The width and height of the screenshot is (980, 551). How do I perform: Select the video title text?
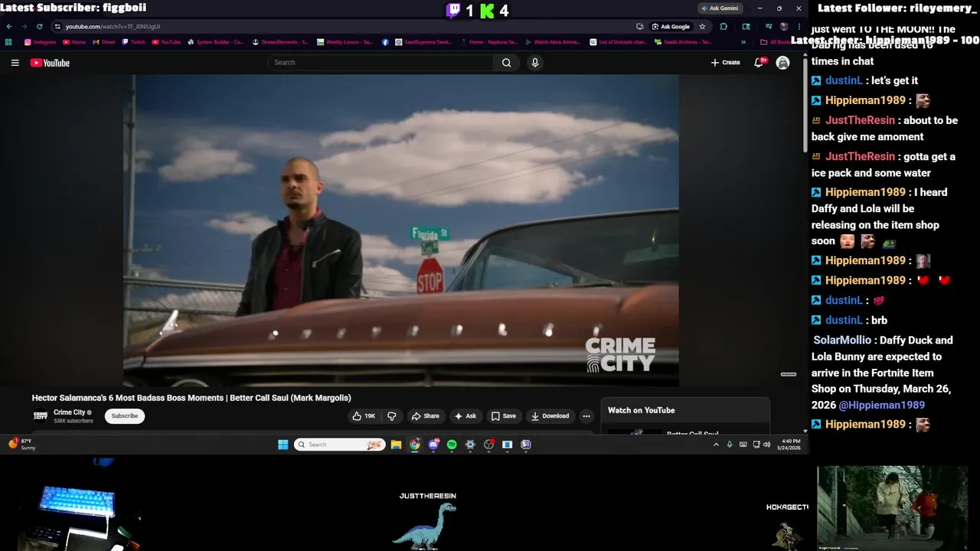[x=191, y=398]
